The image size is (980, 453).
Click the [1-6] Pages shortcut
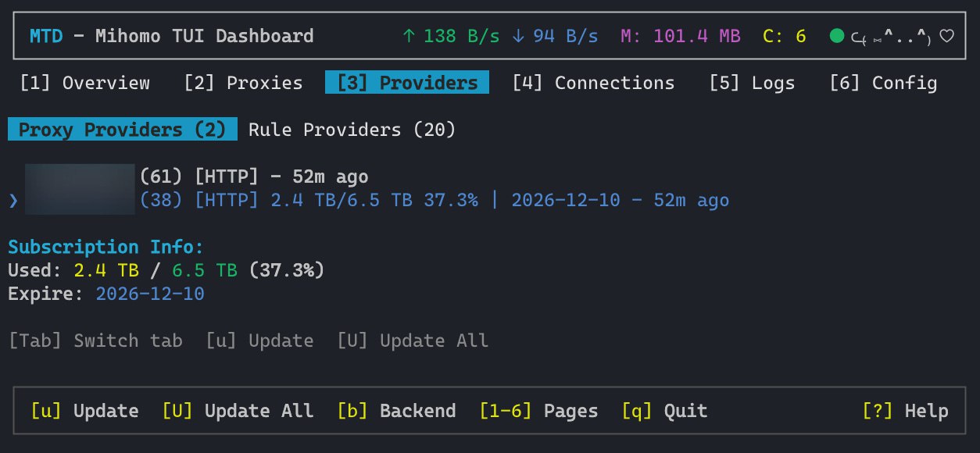click(x=538, y=411)
